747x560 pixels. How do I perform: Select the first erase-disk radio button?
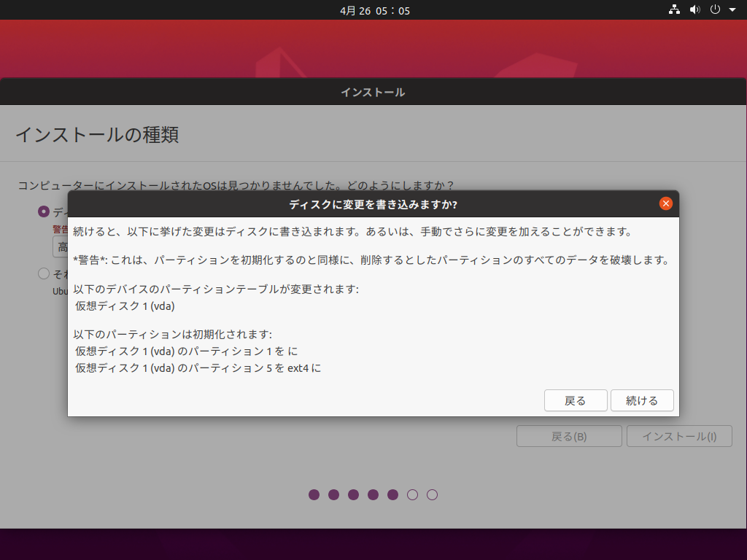(44, 212)
